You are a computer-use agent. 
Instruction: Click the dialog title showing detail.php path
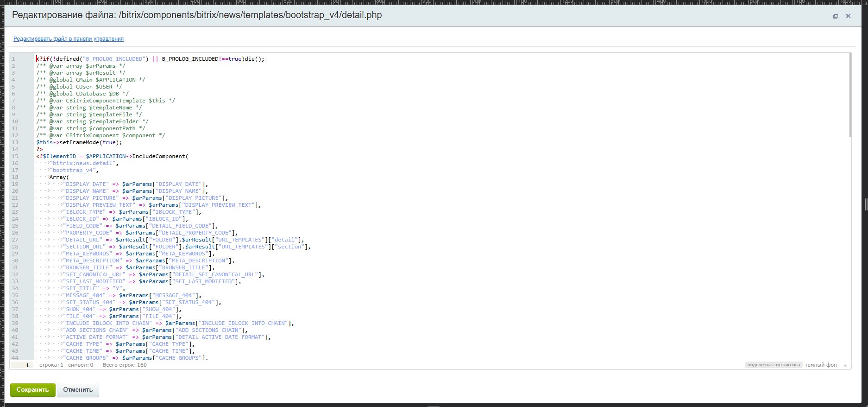click(197, 15)
